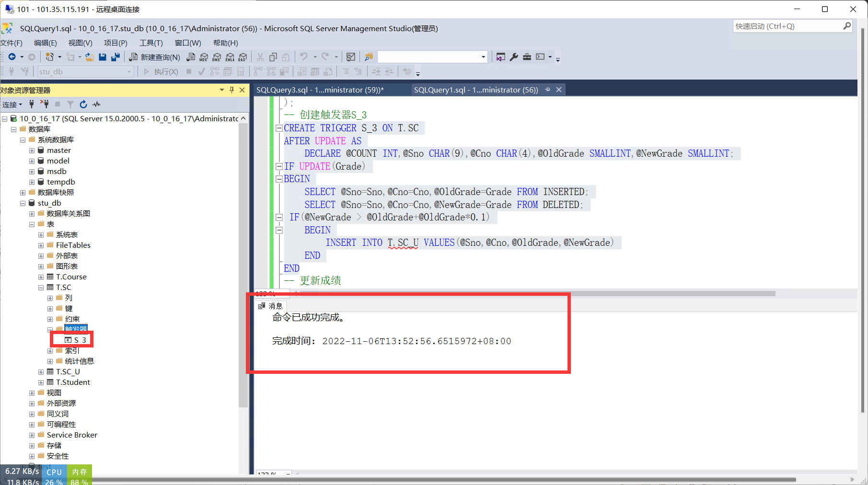Click the Solution Explorer window icon

[x=500, y=57]
